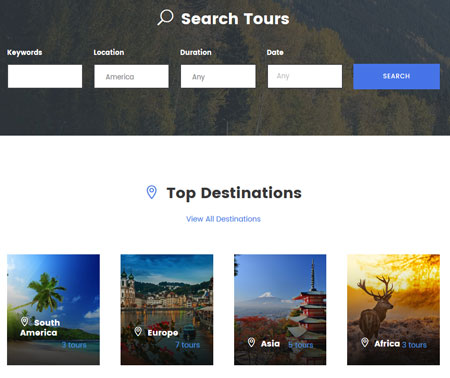Open the View All Destinations link

(223, 219)
